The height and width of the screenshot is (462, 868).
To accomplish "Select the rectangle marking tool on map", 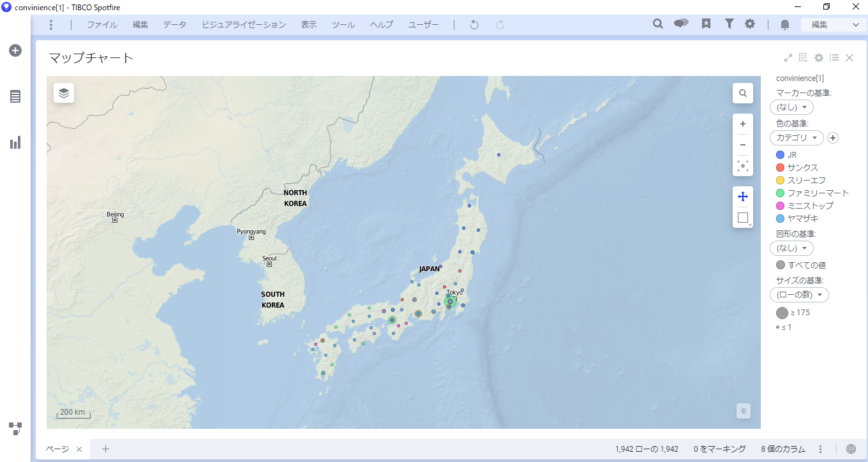I will pos(743,218).
